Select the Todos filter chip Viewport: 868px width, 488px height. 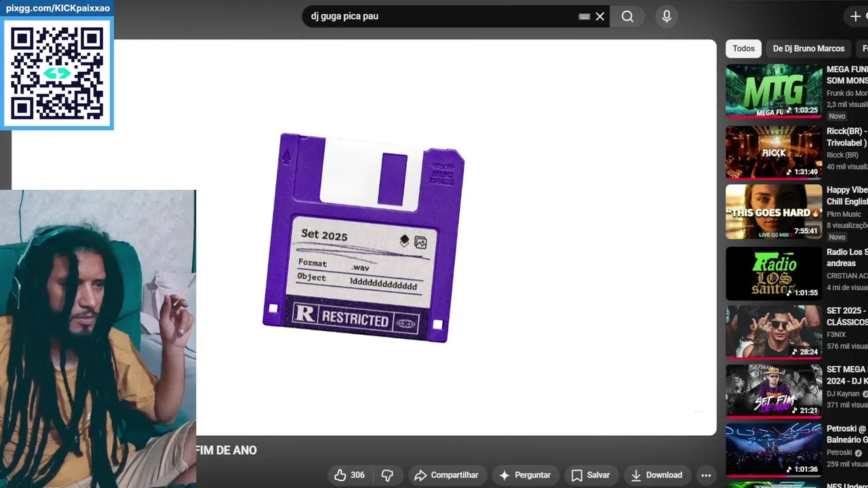tap(743, 49)
